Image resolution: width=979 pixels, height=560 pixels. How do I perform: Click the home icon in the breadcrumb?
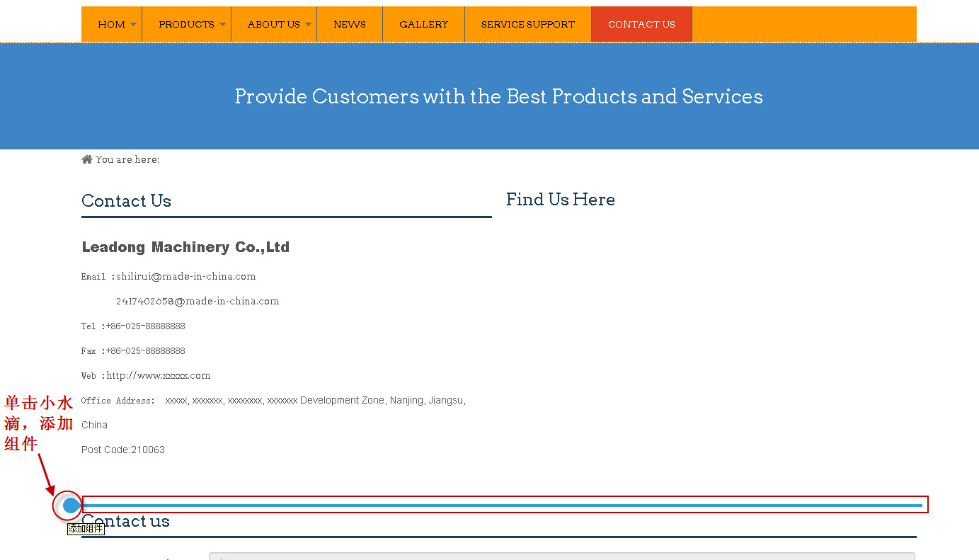(x=87, y=159)
